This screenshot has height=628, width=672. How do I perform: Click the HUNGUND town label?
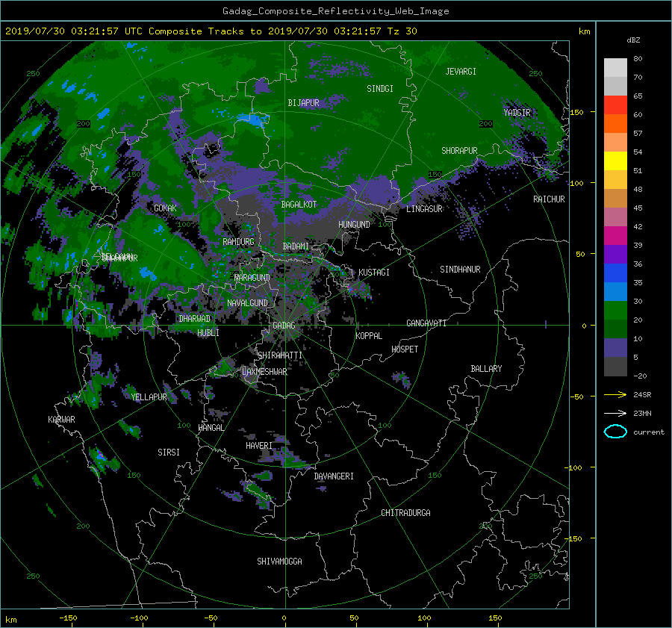[x=354, y=225]
